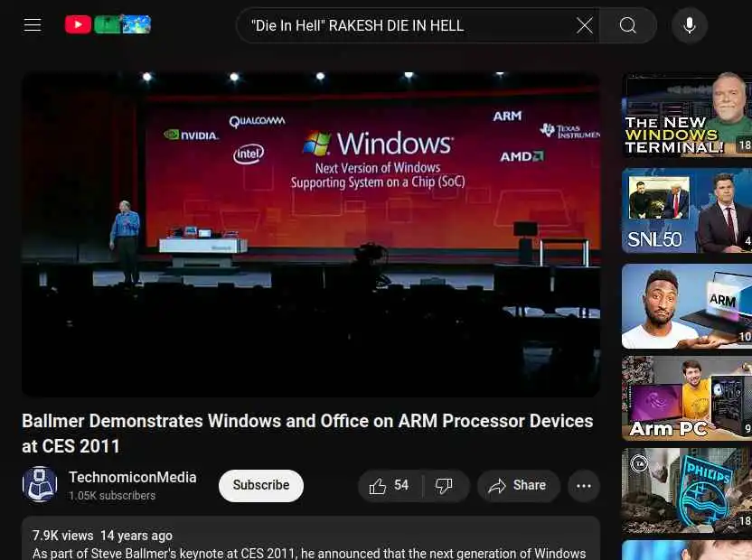Open the hamburger guide menu
This screenshot has width=752, height=560.
33,25
